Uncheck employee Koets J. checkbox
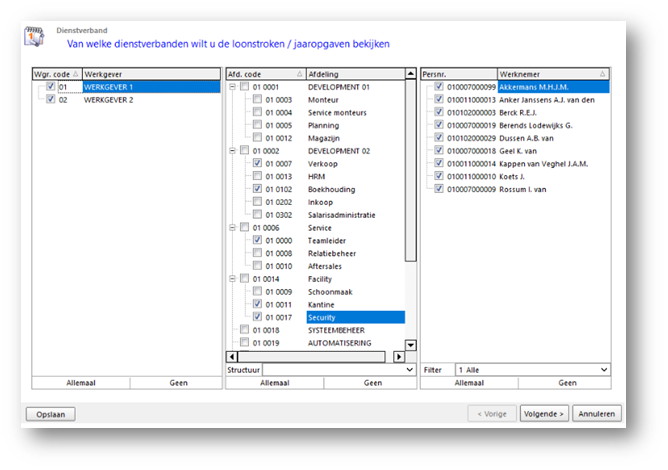Image resolution: width=668 pixels, height=470 pixels. (439, 176)
